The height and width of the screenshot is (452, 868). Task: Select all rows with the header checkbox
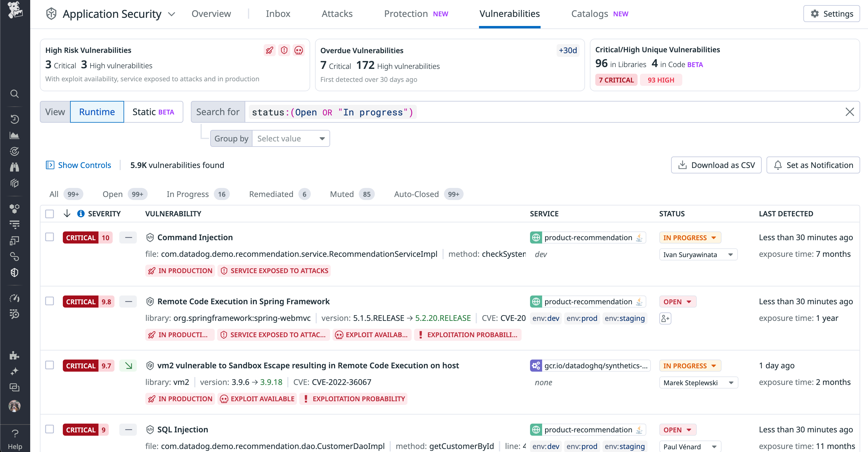pyautogui.click(x=50, y=213)
